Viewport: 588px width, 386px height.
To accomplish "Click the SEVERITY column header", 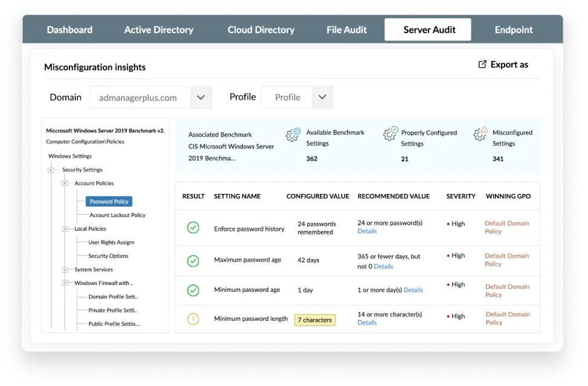I will click(460, 196).
